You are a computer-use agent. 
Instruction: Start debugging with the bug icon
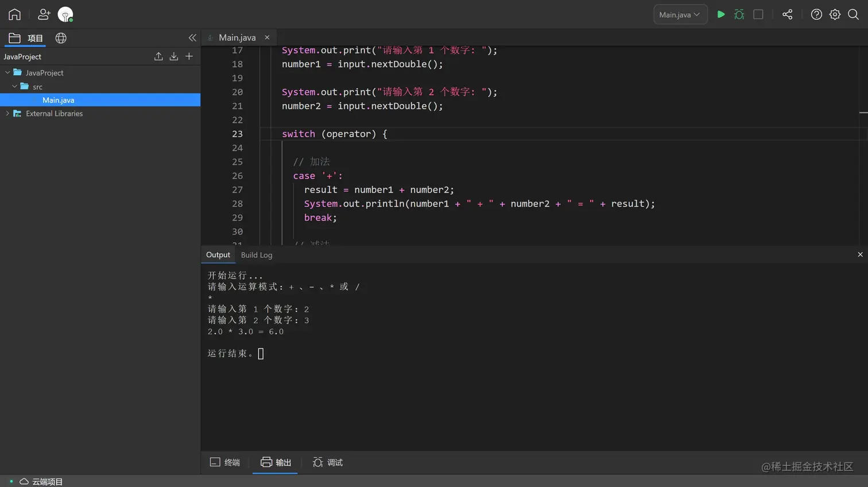739,14
